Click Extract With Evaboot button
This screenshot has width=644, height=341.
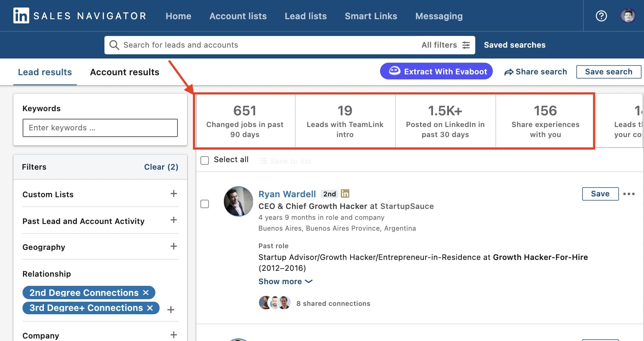coord(436,71)
